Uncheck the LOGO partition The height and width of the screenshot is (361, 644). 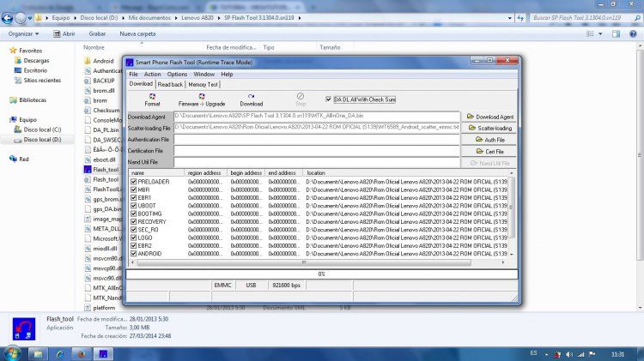pyautogui.click(x=133, y=238)
